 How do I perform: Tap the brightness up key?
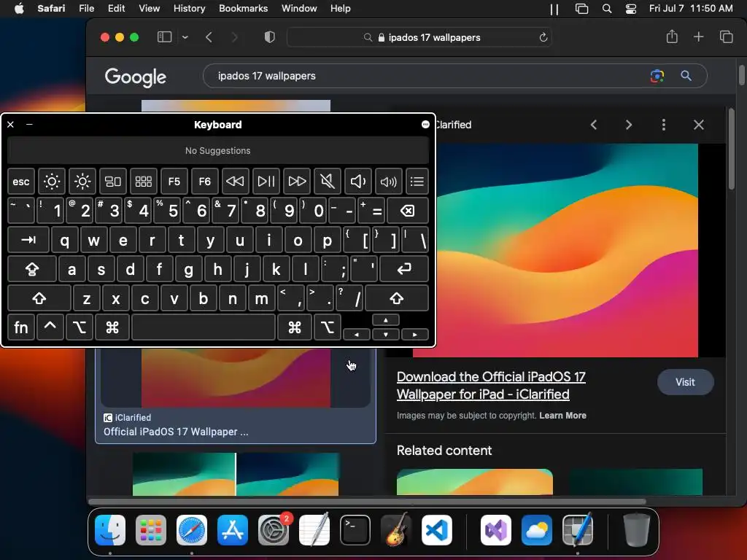pyautogui.click(x=82, y=182)
